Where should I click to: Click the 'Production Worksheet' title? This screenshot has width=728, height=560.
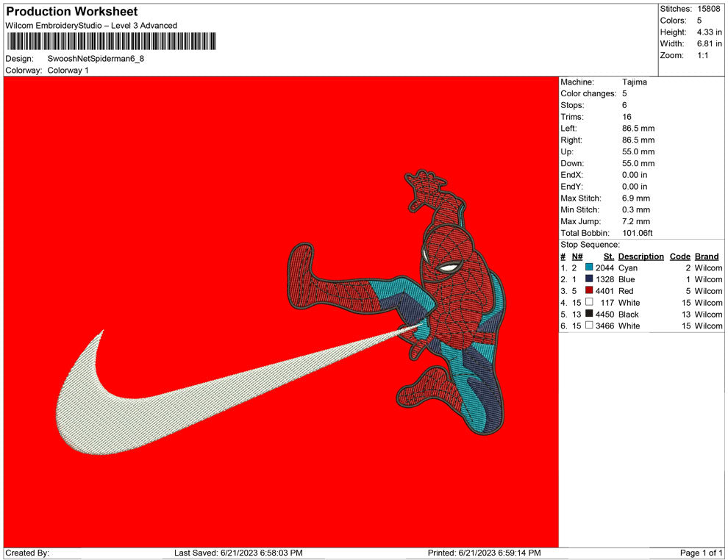(x=72, y=12)
